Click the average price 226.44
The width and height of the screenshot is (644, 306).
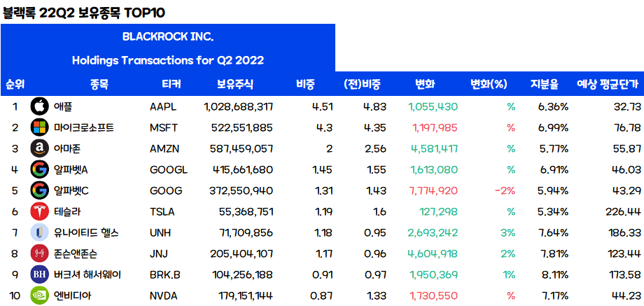623,212
